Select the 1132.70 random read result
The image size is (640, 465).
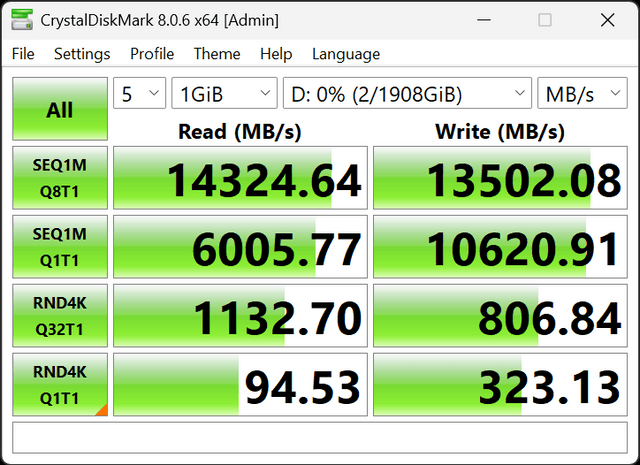point(240,316)
